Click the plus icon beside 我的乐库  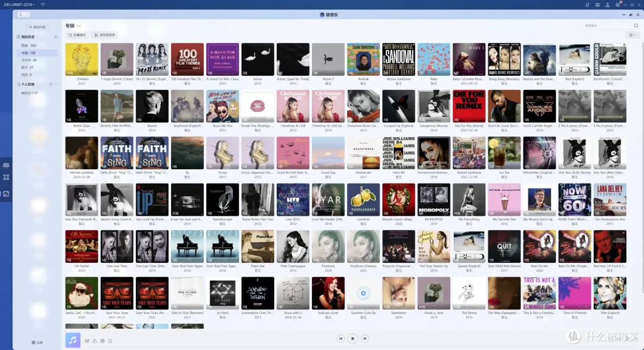pyautogui.click(x=56, y=36)
